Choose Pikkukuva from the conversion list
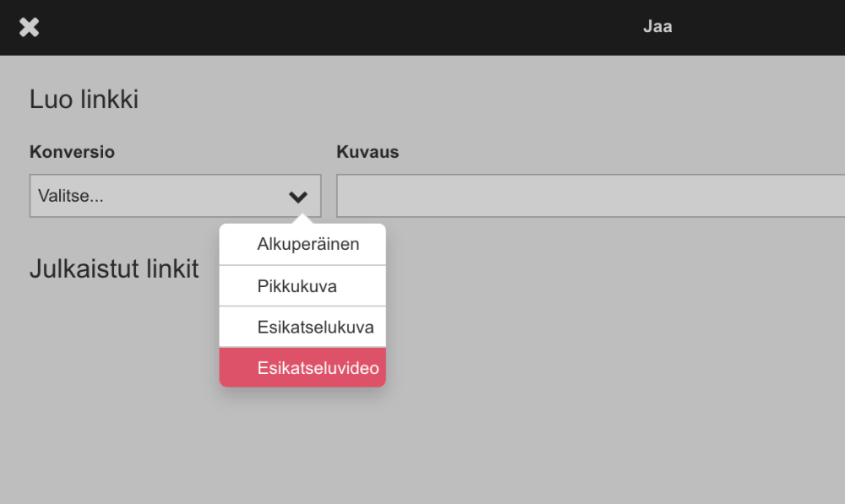This screenshot has width=845, height=504. point(297,286)
